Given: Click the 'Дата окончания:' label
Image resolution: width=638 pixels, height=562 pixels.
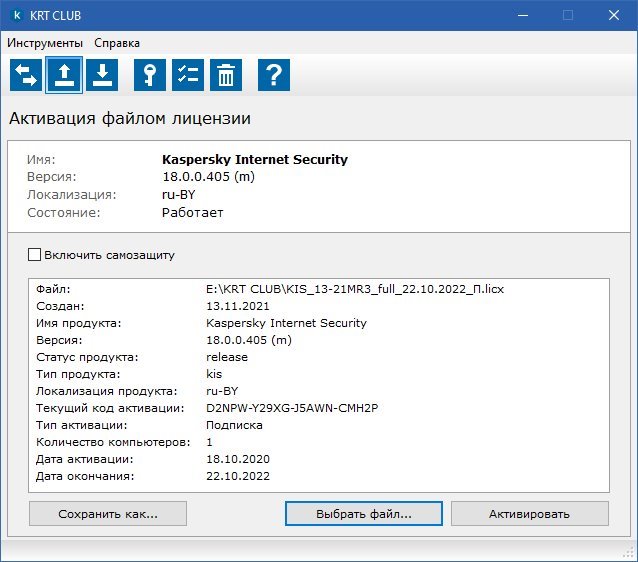Looking at the screenshot, I should [85, 476].
